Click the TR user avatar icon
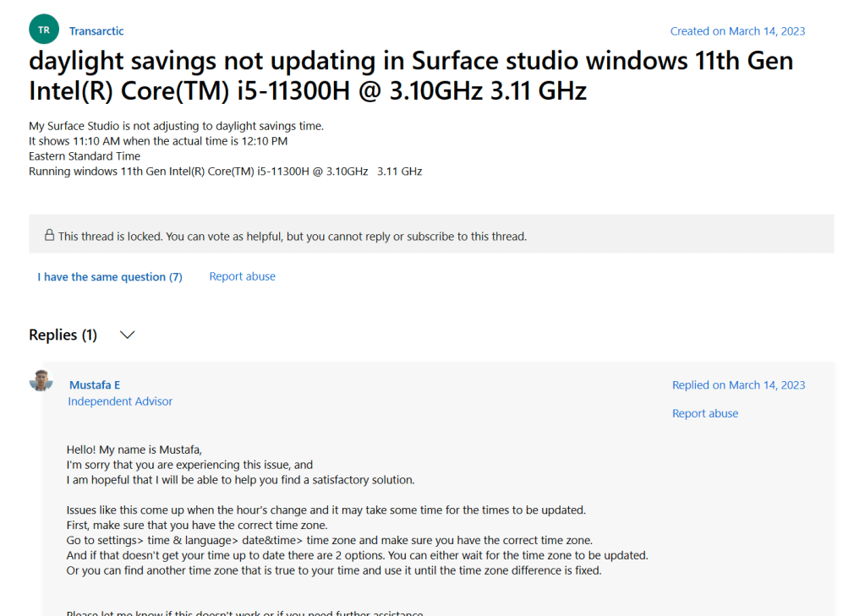The height and width of the screenshot is (616, 865). tap(44, 30)
